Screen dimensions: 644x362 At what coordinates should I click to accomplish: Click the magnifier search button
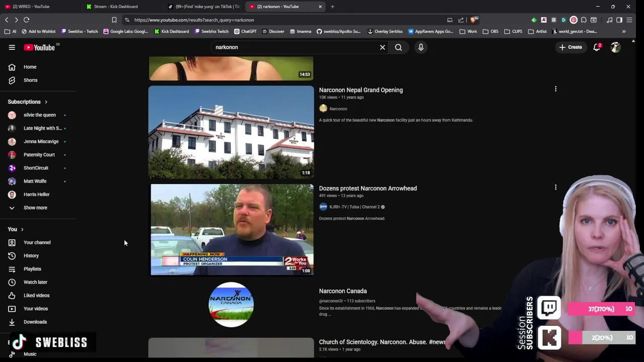(x=398, y=47)
